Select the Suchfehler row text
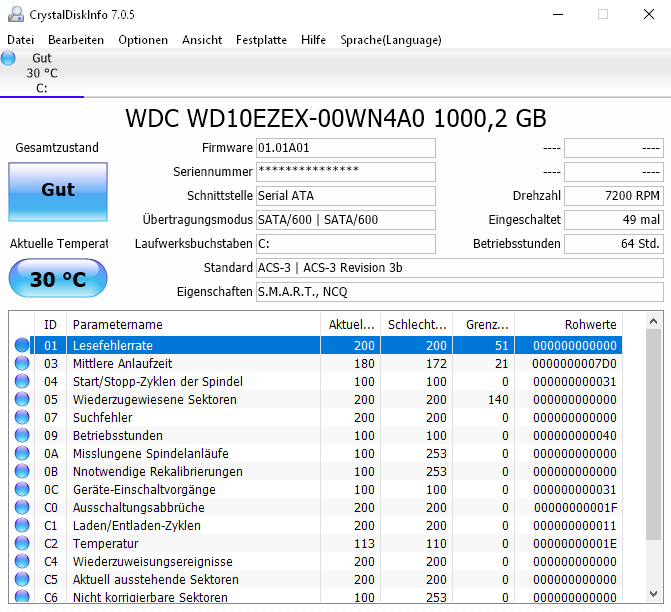Screen dimensions: 671x612 [x=103, y=417]
